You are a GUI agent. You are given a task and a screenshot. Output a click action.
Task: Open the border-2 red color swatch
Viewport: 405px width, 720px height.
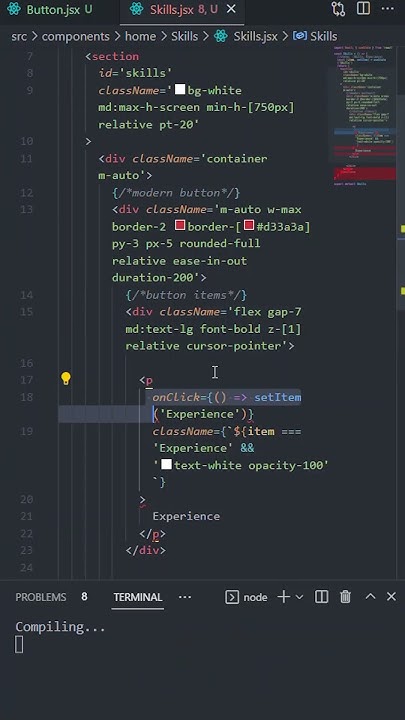pos(180,226)
